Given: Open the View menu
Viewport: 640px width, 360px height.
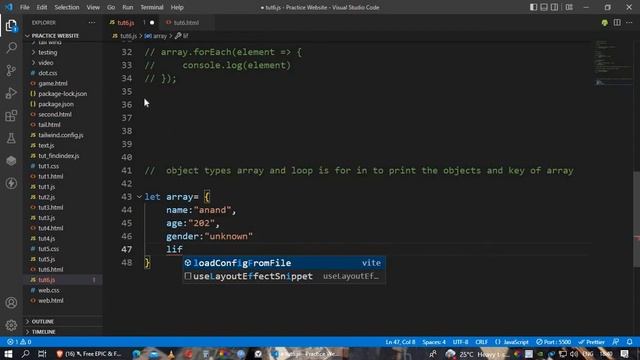Looking at the screenshot, I should pyautogui.click(x=93, y=7).
